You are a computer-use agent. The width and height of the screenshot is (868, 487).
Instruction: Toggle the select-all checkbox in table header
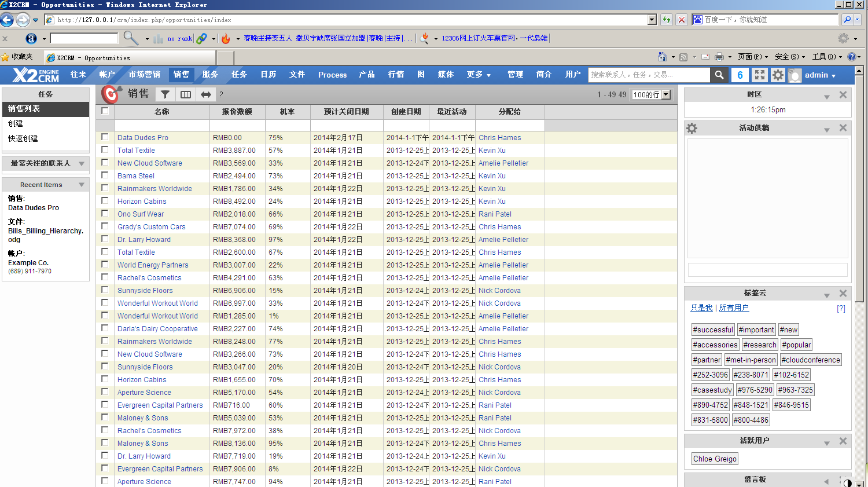tap(105, 111)
